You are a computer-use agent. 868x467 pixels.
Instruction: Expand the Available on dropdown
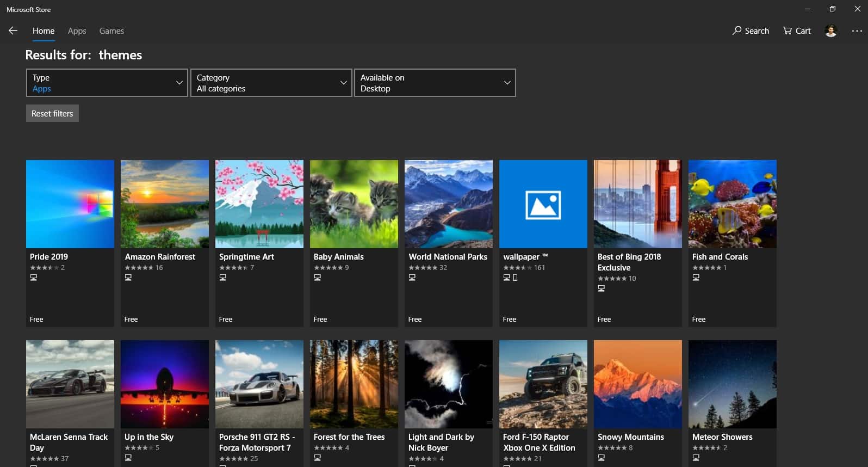[x=435, y=83]
